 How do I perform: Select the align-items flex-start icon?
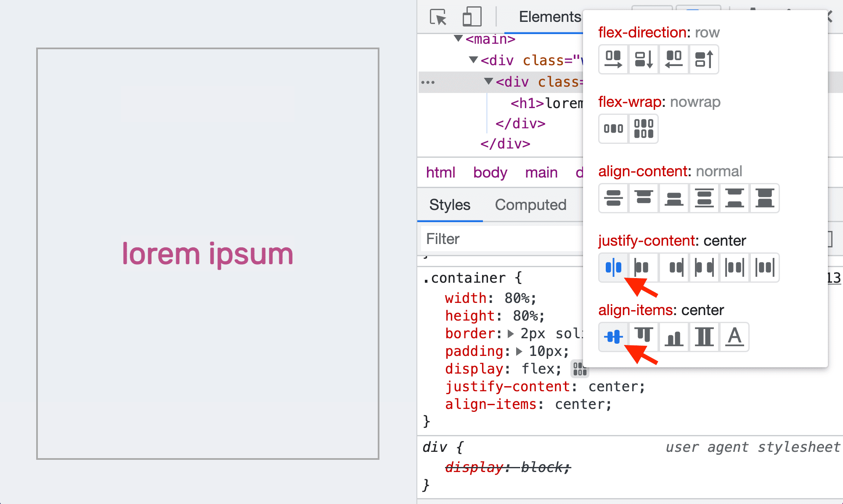point(643,337)
